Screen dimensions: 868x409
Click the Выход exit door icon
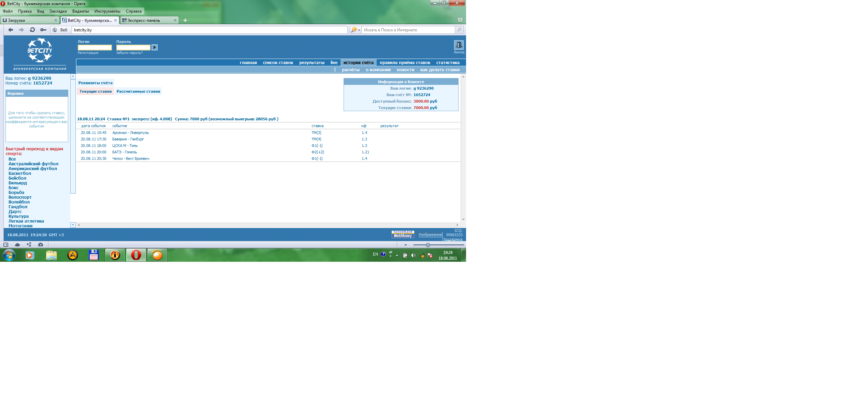[x=459, y=45]
